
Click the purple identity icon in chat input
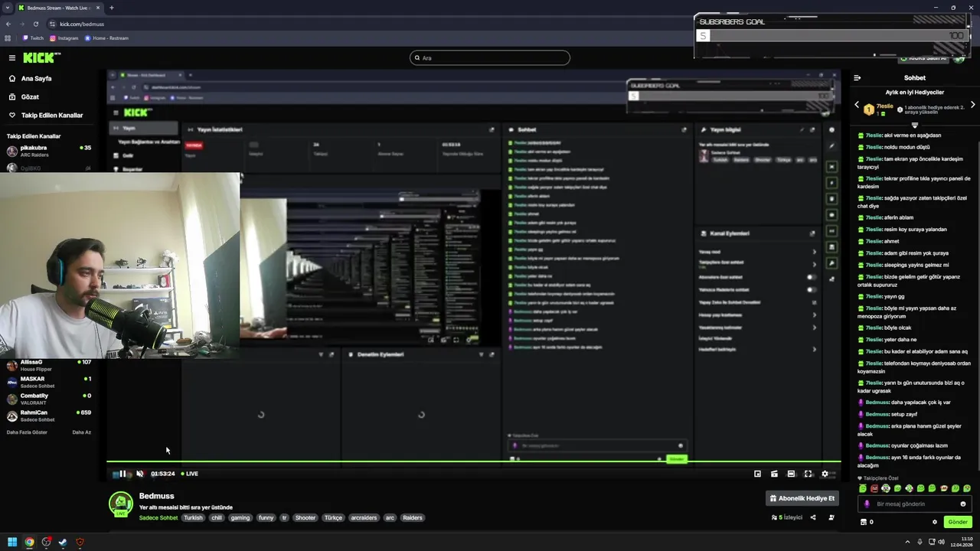(867, 504)
